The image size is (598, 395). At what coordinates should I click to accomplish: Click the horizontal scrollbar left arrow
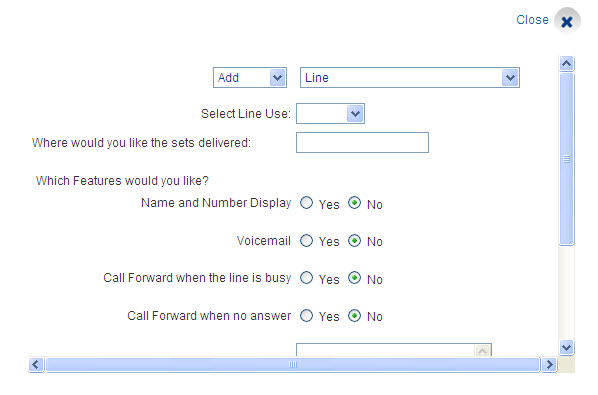click(x=36, y=364)
